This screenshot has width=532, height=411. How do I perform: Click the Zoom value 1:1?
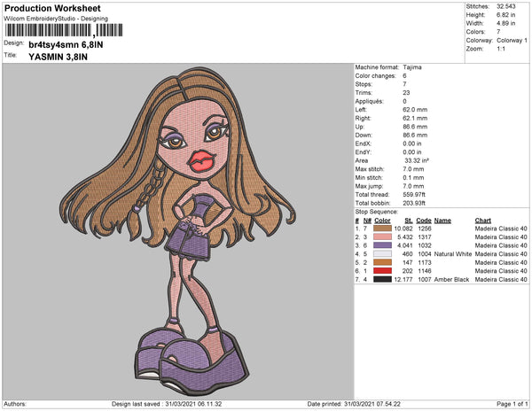501,49
